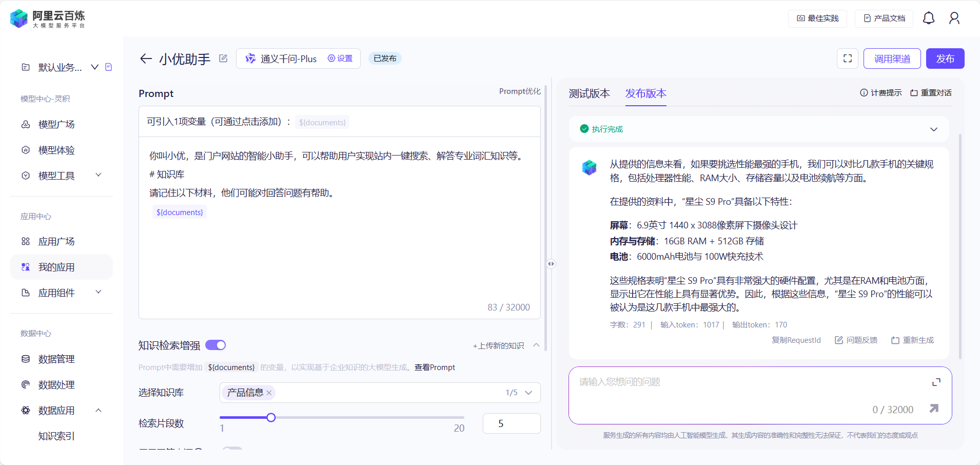Screen dimensions: 980x465
Task: Collapse the 知识检索增强 section chevron
Action: coord(536,345)
